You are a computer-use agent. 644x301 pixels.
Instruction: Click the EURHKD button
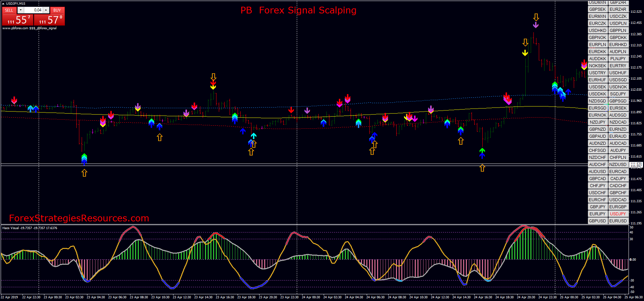pyautogui.click(x=618, y=44)
